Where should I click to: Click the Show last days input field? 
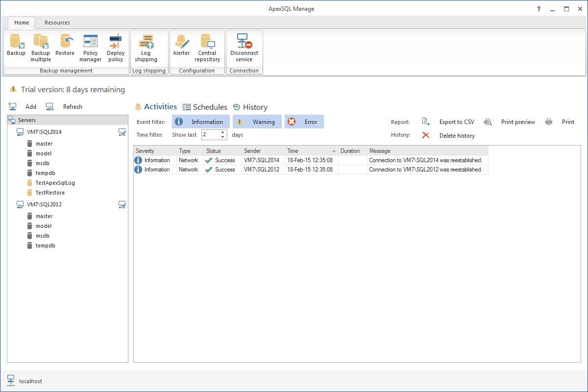210,135
